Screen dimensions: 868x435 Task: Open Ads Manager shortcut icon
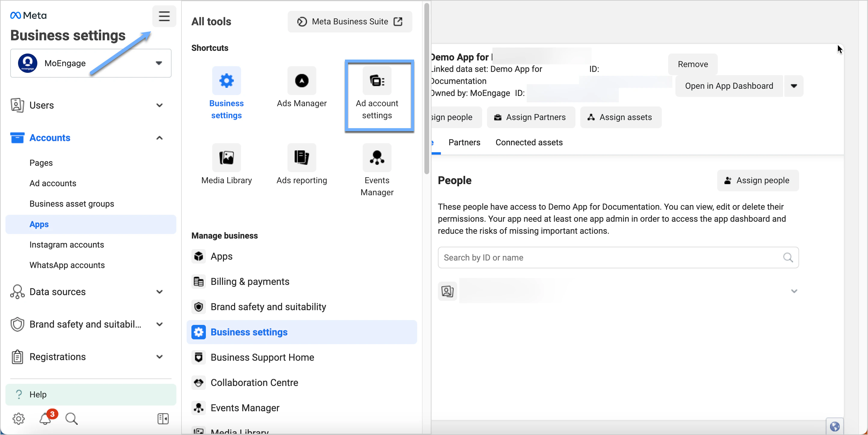pyautogui.click(x=302, y=81)
